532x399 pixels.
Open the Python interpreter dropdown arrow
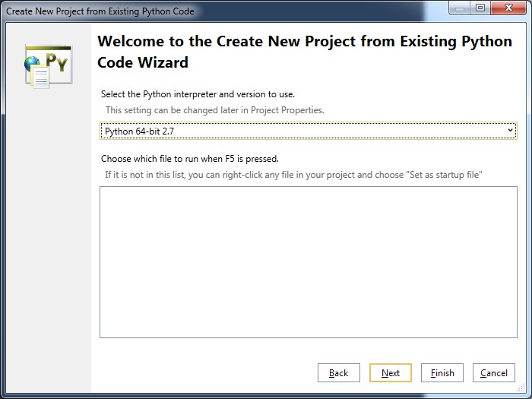click(x=511, y=131)
